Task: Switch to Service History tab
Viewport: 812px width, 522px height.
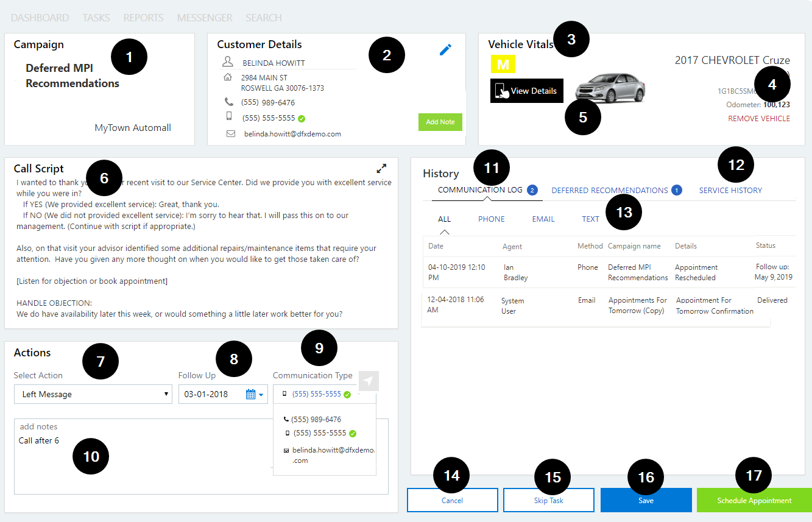Action: tap(730, 190)
